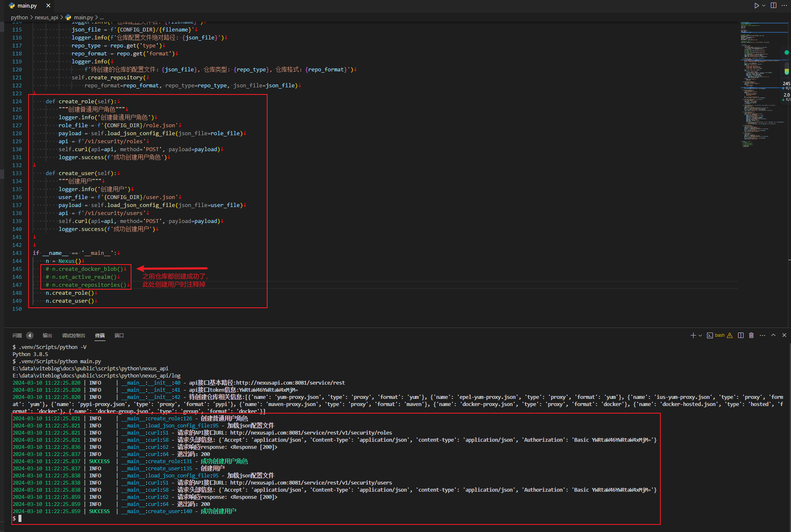
Task: Click the terminal warning triangle icon
Action: point(730,335)
